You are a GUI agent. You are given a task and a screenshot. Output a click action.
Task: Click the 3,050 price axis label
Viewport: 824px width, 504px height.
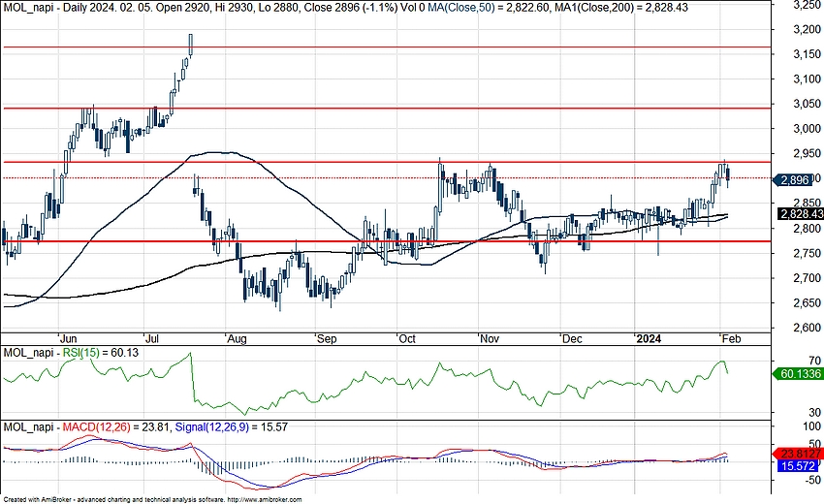808,104
